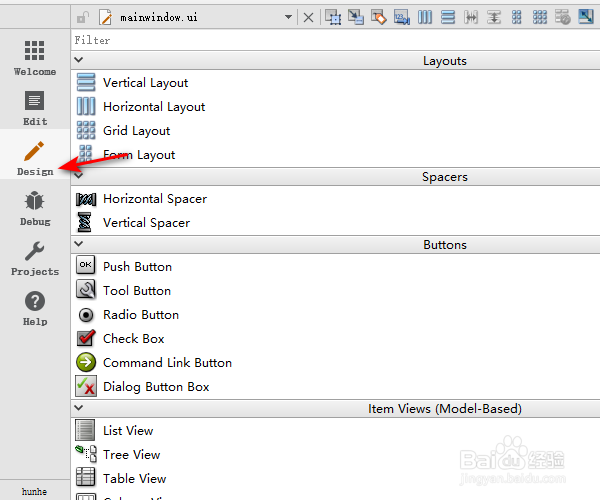Select Dialog Button Box icon
The height and width of the screenshot is (500, 600).
[86, 386]
